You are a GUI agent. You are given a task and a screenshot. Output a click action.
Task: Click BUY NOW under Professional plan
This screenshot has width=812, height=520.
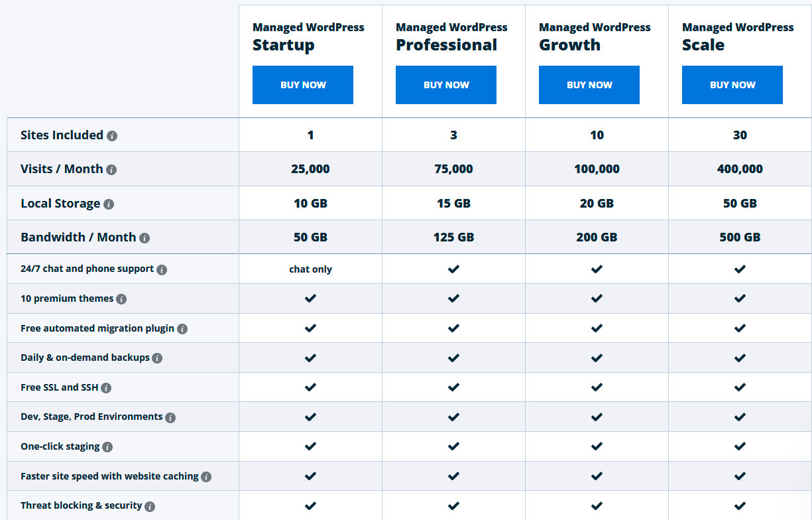[445, 85]
